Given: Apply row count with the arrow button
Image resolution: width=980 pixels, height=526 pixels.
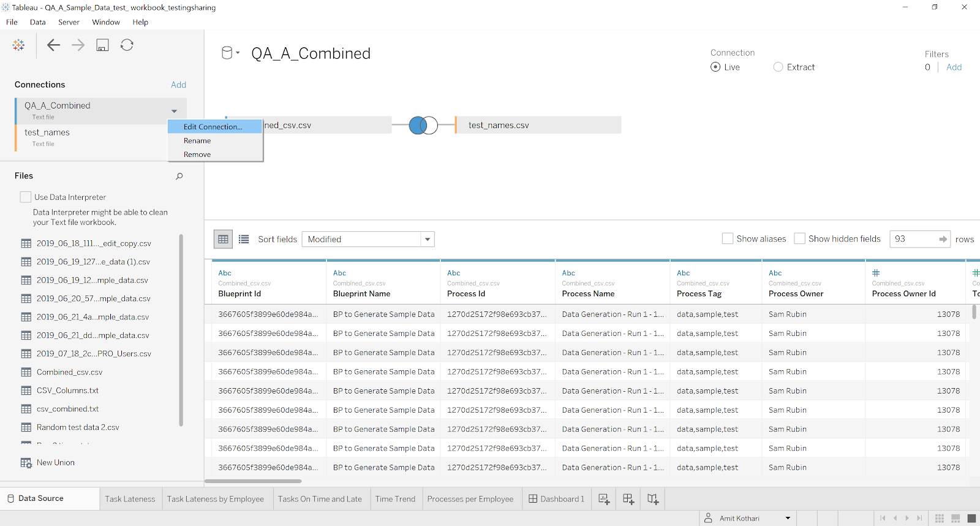Looking at the screenshot, I should [943, 239].
